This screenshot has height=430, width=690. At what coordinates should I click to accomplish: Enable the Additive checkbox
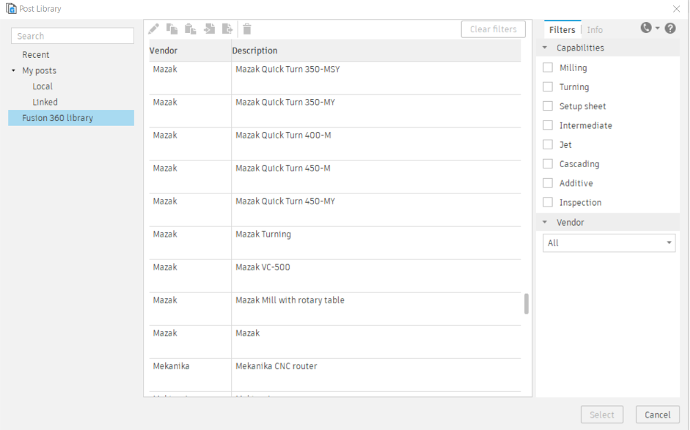point(548,183)
